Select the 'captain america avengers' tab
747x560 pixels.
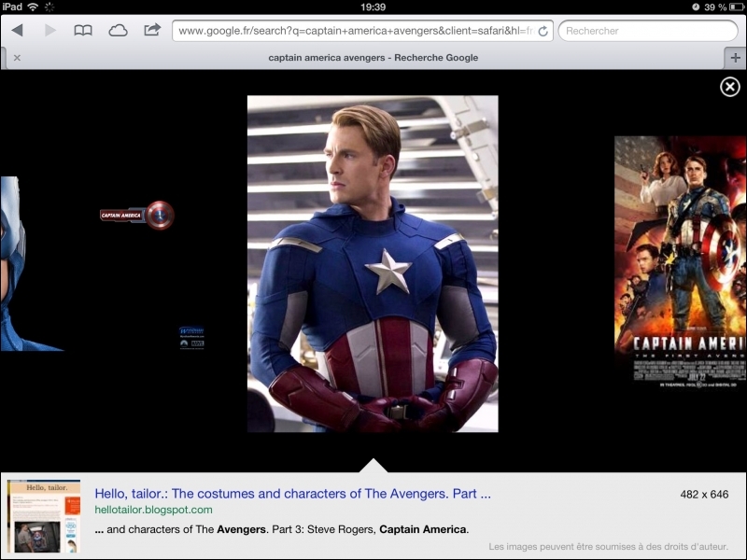pos(373,58)
